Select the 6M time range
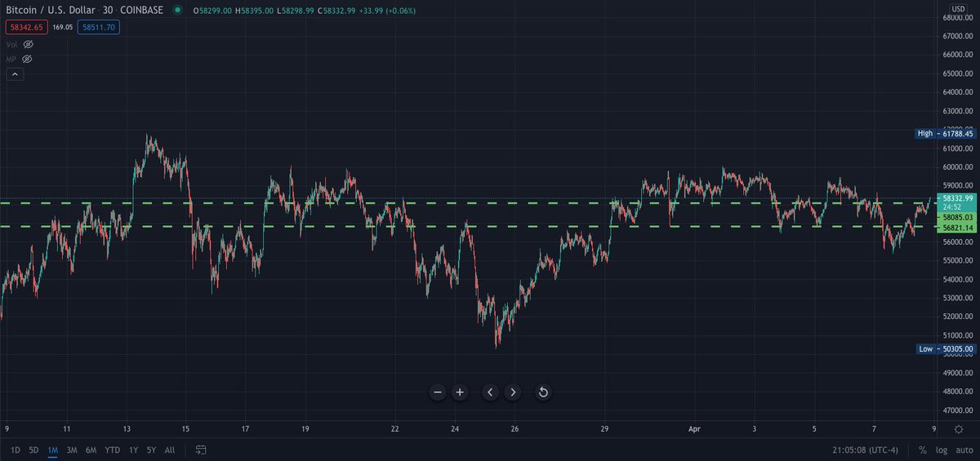The width and height of the screenshot is (980, 461). (x=91, y=450)
